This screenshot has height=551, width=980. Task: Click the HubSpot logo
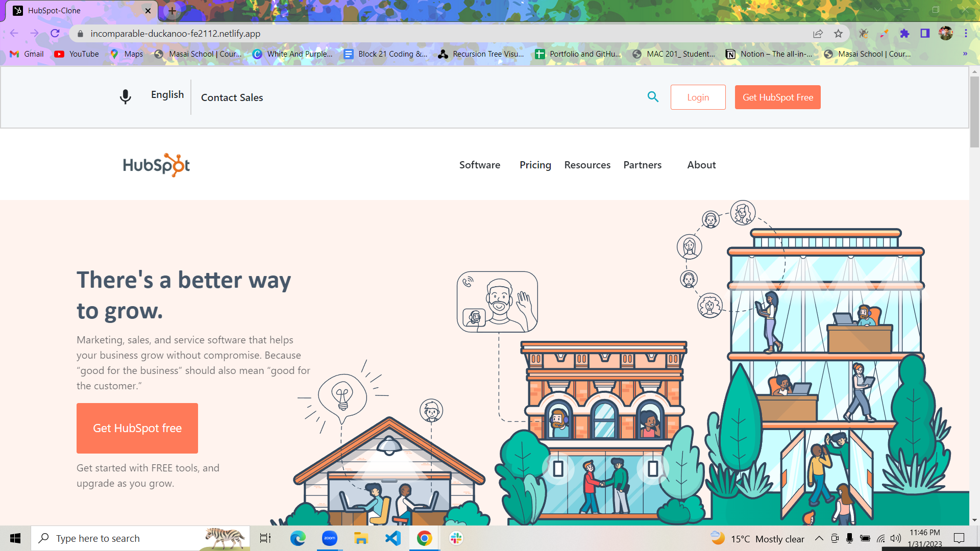156,165
